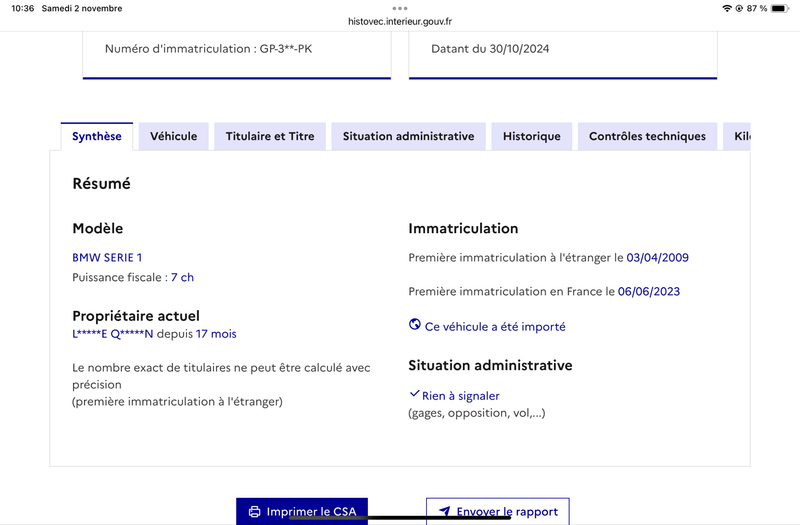Open the Synthèse tab

97,136
